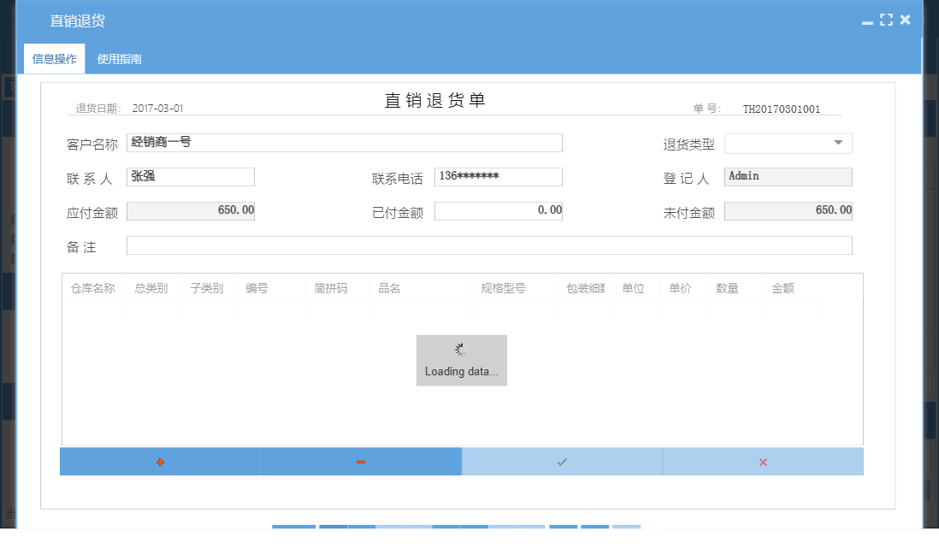Screen dimensions: 939x560
Task: Click the 单号 value TH20170301001
Action: click(x=782, y=109)
